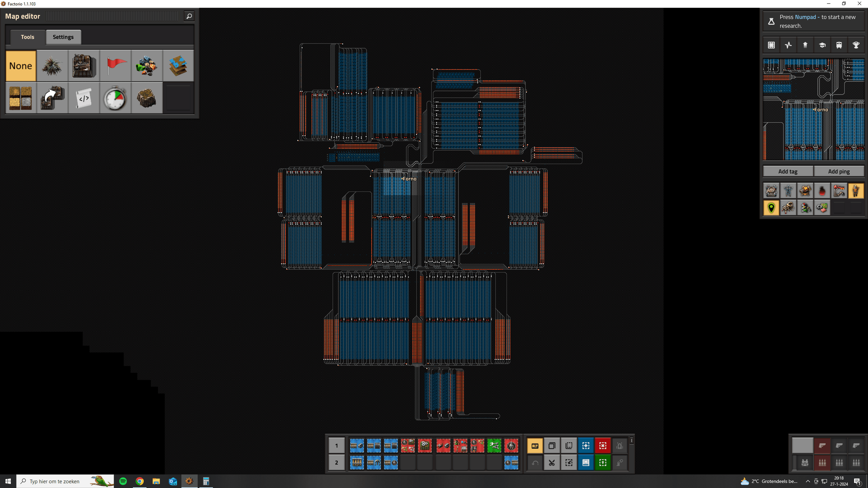Toggle worker robots (spidertron-like) overlay

[788, 208]
